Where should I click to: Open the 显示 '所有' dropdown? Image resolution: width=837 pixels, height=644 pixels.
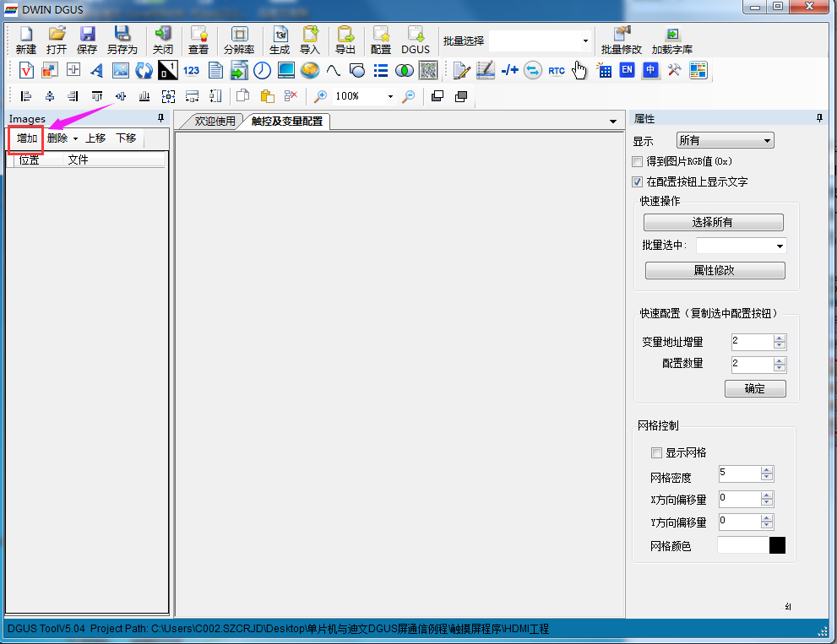pos(725,140)
